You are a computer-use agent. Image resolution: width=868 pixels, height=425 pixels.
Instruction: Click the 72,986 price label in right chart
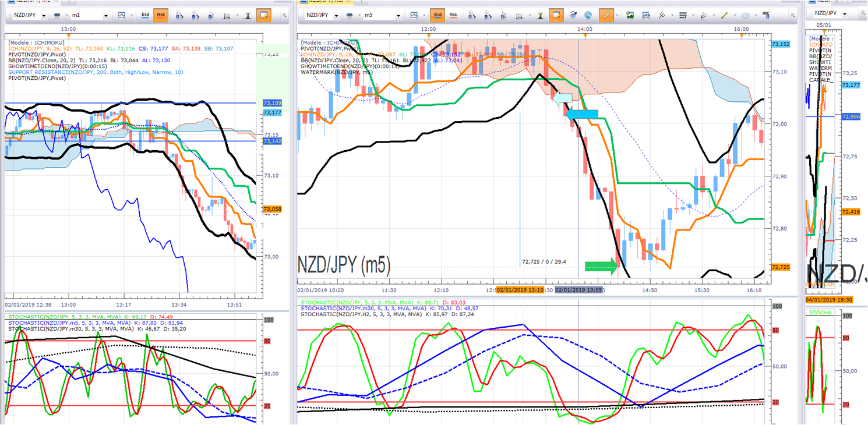tap(851, 117)
